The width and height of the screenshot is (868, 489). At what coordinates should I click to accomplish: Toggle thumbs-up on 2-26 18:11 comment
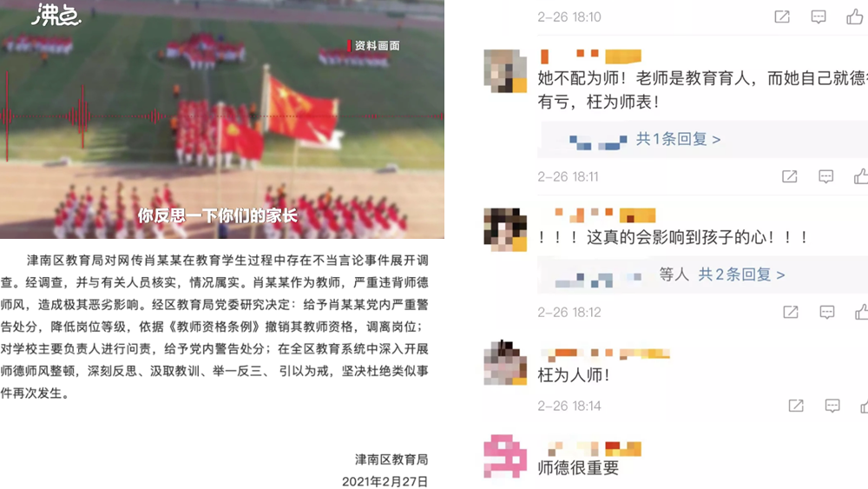861,176
